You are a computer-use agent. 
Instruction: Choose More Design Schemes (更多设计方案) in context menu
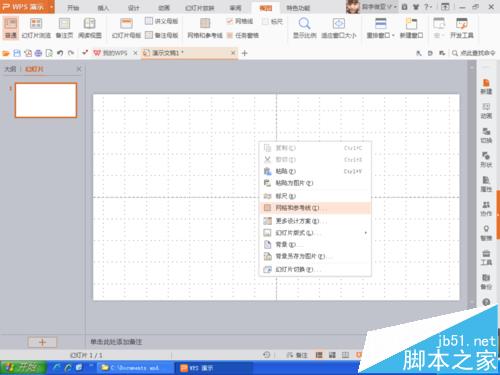316,221
